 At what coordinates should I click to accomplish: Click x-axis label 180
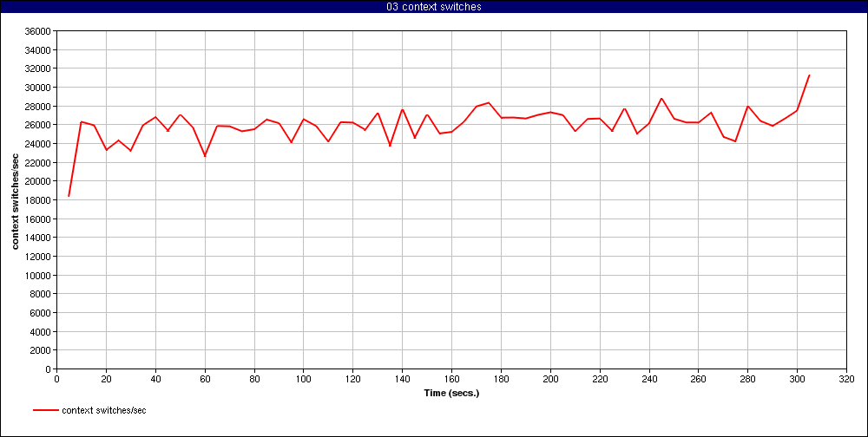[x=501, y=380]
